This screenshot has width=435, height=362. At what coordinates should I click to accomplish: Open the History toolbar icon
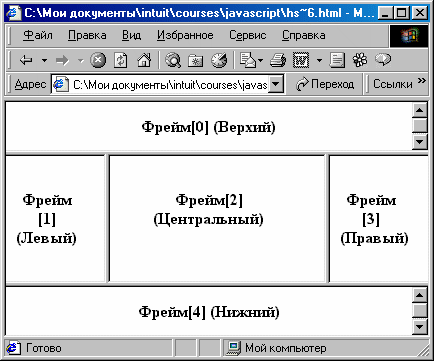click(x=219, y=60)
